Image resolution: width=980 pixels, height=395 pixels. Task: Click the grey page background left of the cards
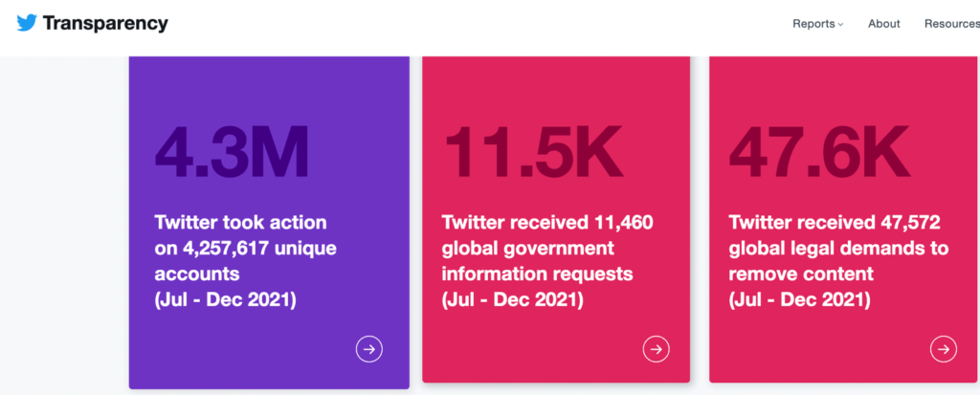pyautogui.click(x=62, y=220)
